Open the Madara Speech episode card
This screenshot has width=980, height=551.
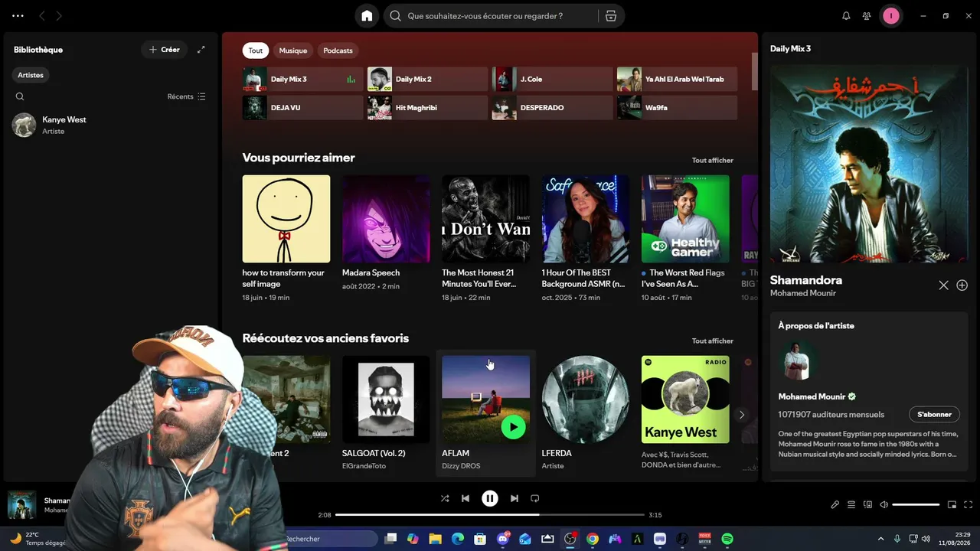coord(386,235)
